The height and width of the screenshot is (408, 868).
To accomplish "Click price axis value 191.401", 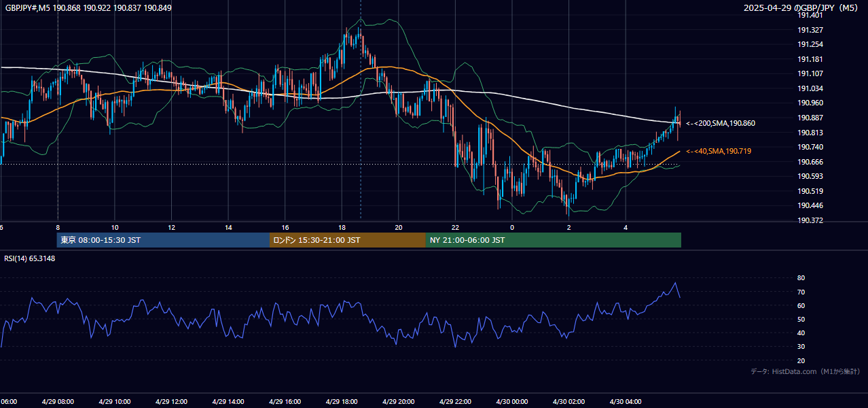I will [x=810, y=15].
